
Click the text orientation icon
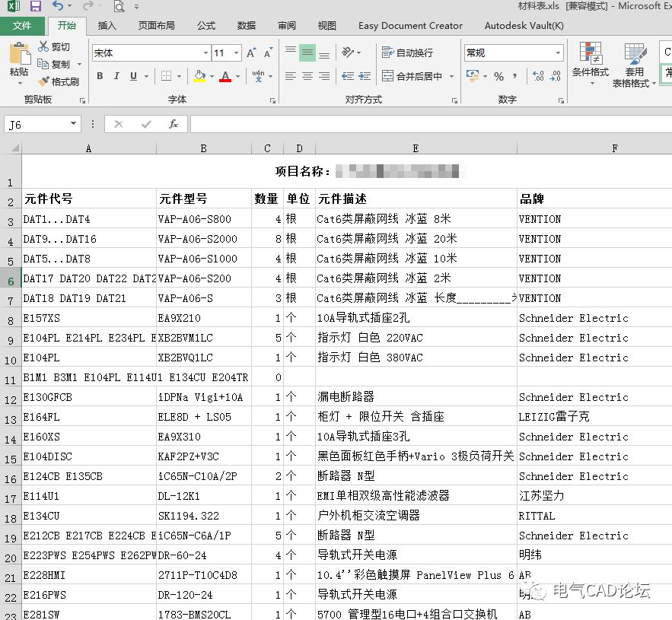tap(348, 52)
